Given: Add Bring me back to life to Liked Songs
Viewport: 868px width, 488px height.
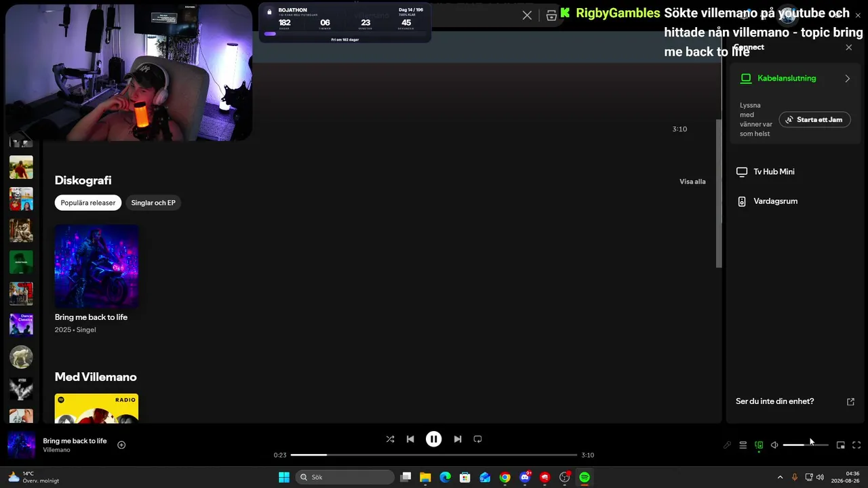Looking at the screenshot, I should point(121,445).
